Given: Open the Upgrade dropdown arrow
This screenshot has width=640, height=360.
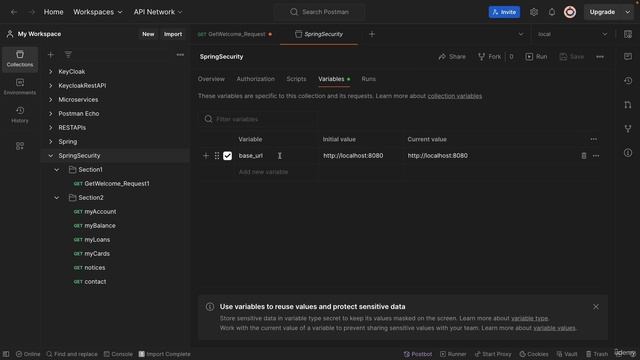Looking at the screenshot, I should click(628, 12).
